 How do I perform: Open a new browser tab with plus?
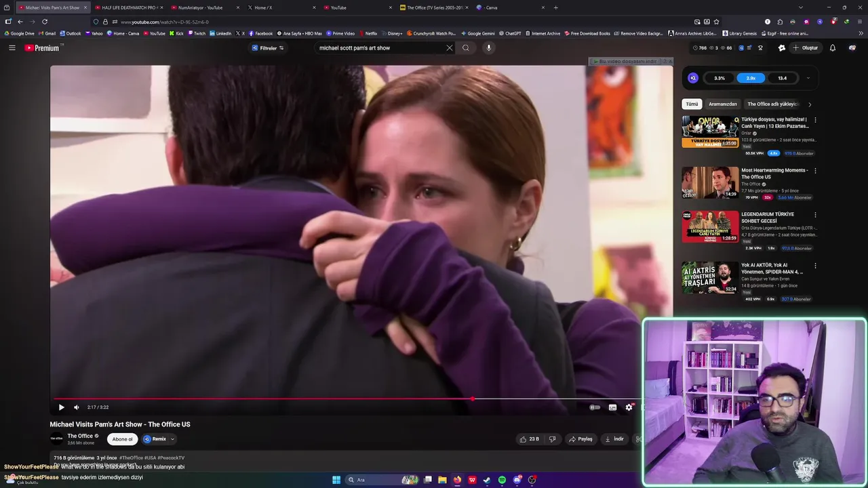point(556,7)
